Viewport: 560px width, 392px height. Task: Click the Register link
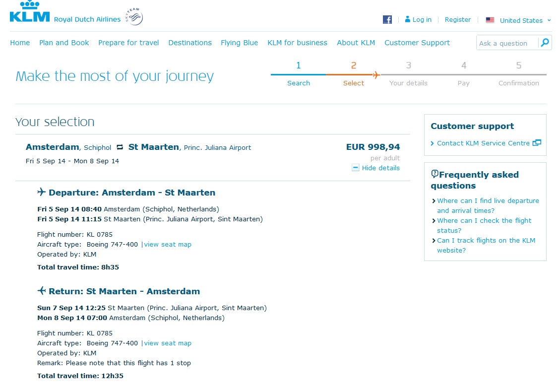point(457,20)
